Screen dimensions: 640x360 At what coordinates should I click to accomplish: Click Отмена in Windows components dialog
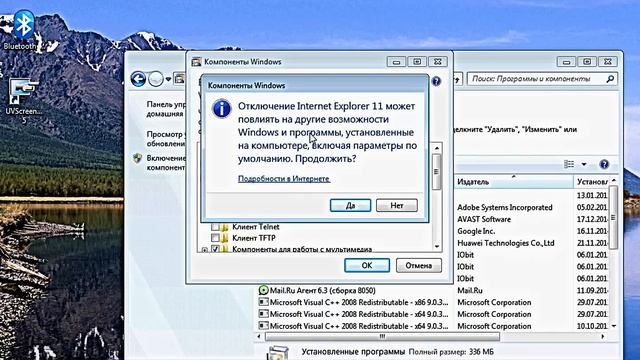418,265
